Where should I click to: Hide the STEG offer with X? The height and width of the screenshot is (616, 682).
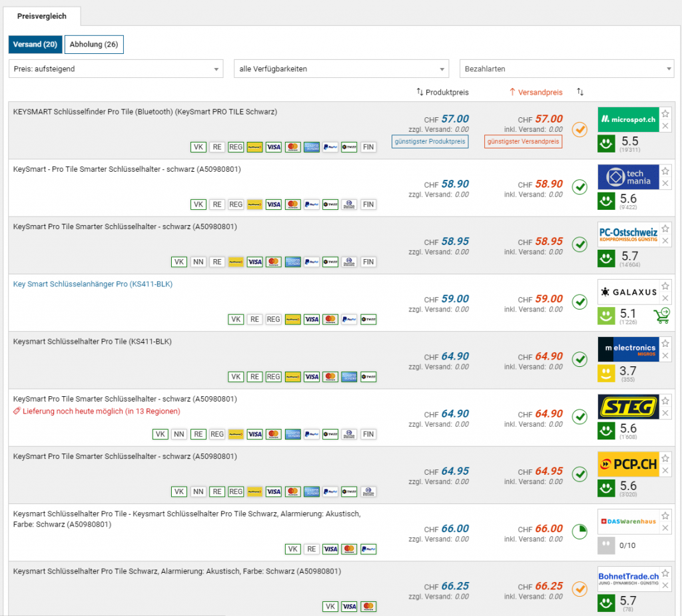pos(665,413)
